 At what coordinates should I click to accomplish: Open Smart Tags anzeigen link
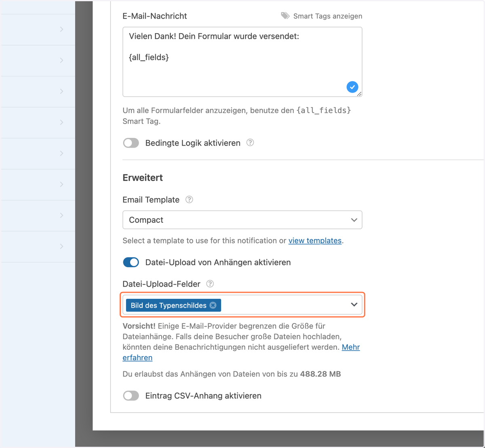pyautogui.click(x=327, y=16)
